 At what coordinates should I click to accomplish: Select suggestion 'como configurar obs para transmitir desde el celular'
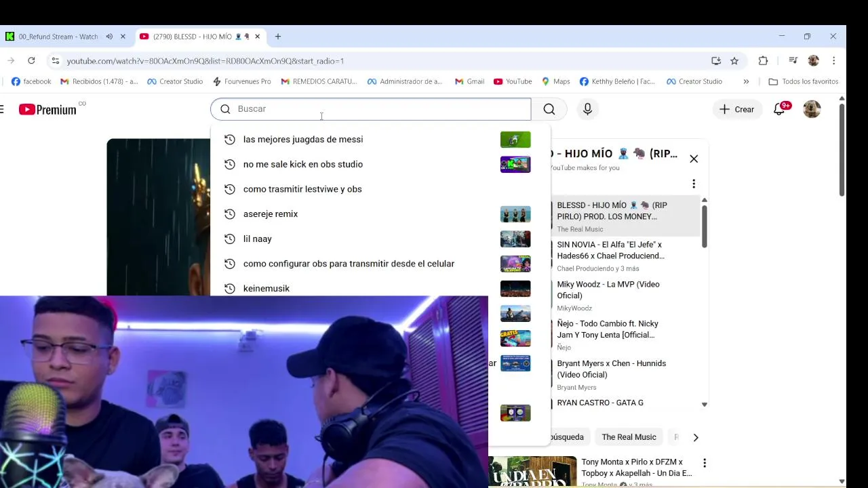[x=349, y=264]
